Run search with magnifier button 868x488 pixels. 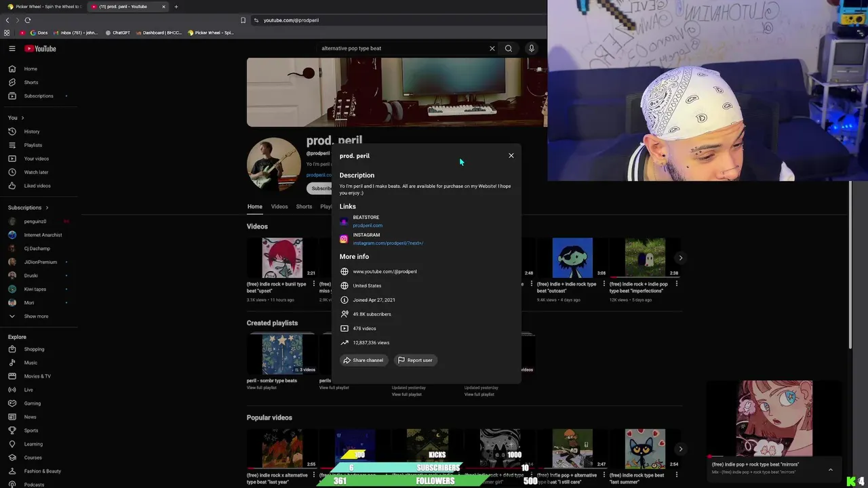point(509,48)
